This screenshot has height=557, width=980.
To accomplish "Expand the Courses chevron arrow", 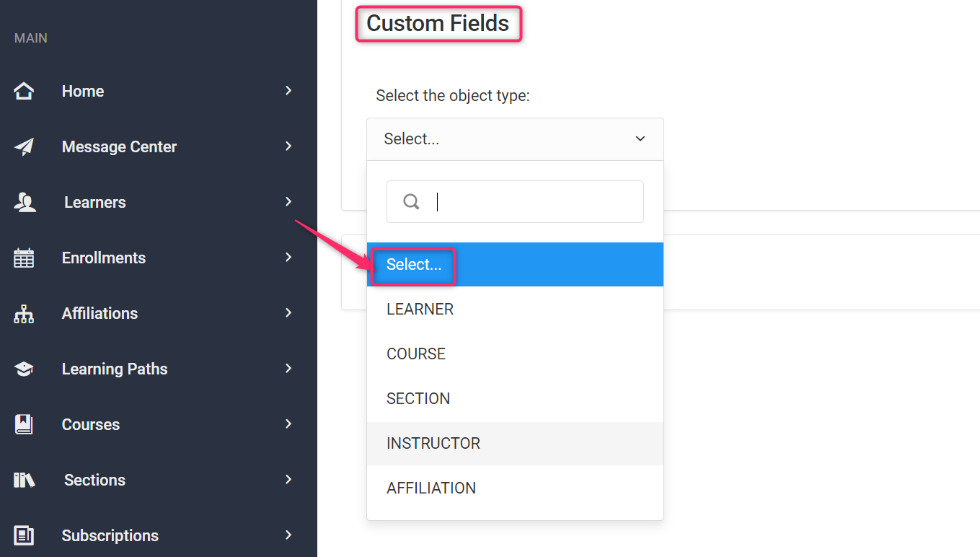I will 288,424.
